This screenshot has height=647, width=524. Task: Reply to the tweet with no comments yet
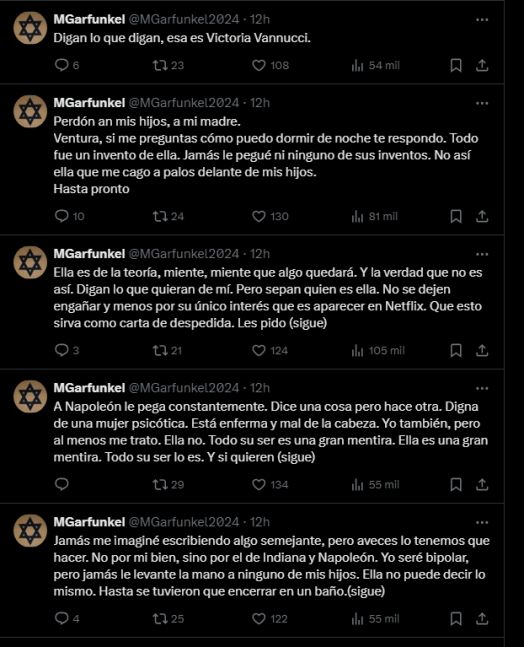[61, 484]
